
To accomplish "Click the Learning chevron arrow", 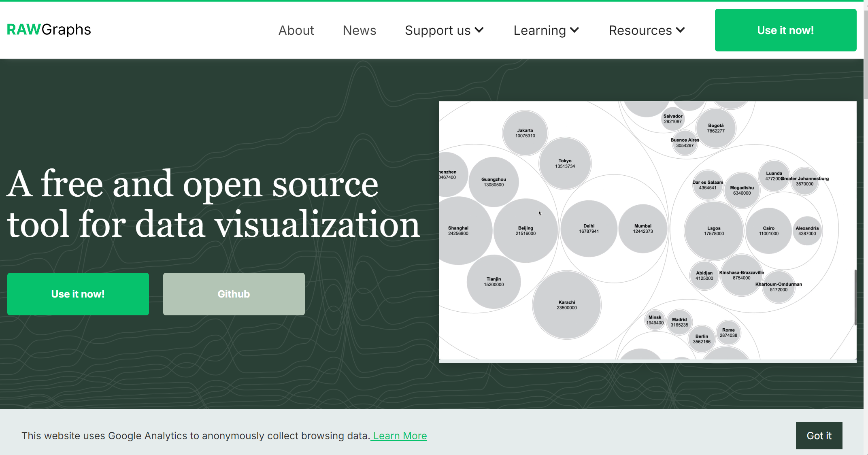I will click(574, 30).
